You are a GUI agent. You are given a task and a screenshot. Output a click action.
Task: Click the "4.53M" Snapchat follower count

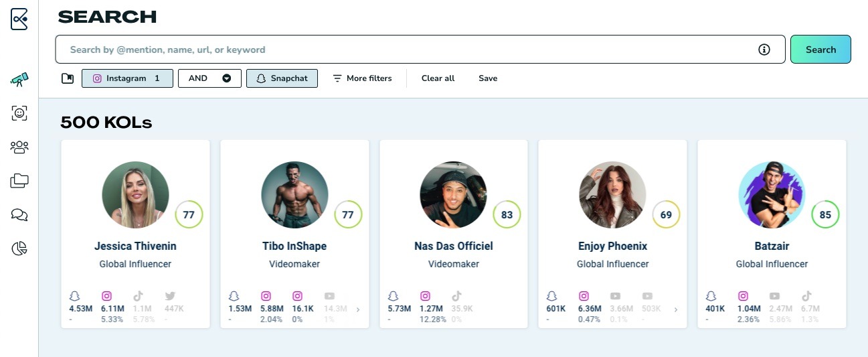coord(81,309)
